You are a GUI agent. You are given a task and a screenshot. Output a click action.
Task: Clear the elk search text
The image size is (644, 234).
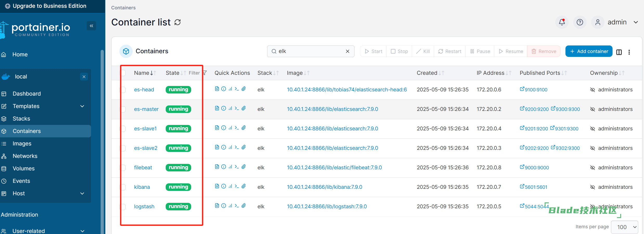pyautogui.click(x=347, y=51)
